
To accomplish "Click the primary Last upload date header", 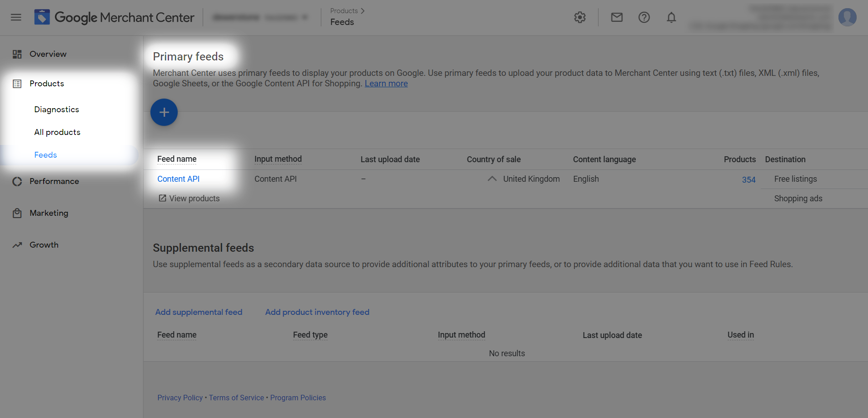I will [x=390, y=159].
